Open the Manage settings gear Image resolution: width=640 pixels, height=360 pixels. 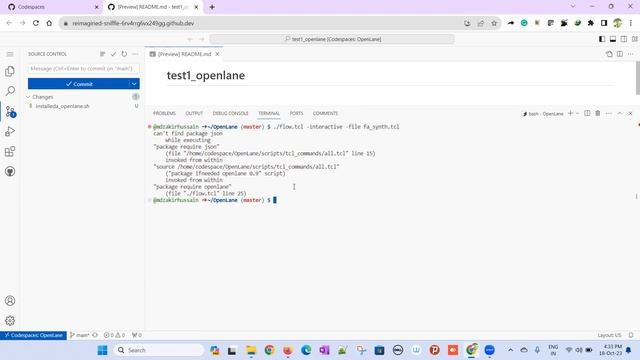coord(10,321)
